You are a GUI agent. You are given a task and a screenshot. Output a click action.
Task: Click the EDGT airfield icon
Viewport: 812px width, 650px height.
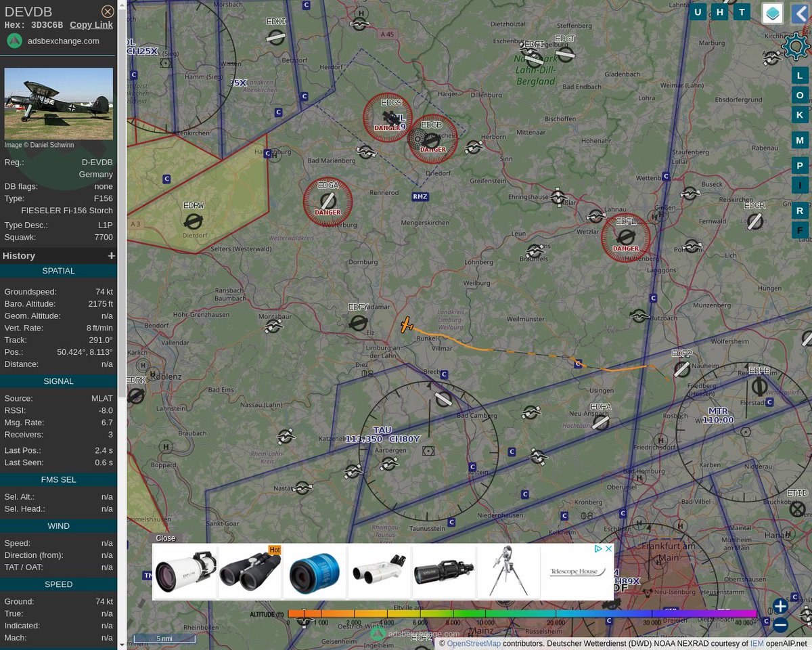coord(566,54)
